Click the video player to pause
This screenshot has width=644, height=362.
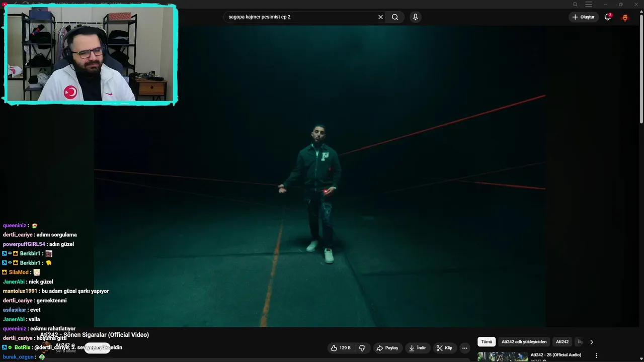(x=319, y=176)
